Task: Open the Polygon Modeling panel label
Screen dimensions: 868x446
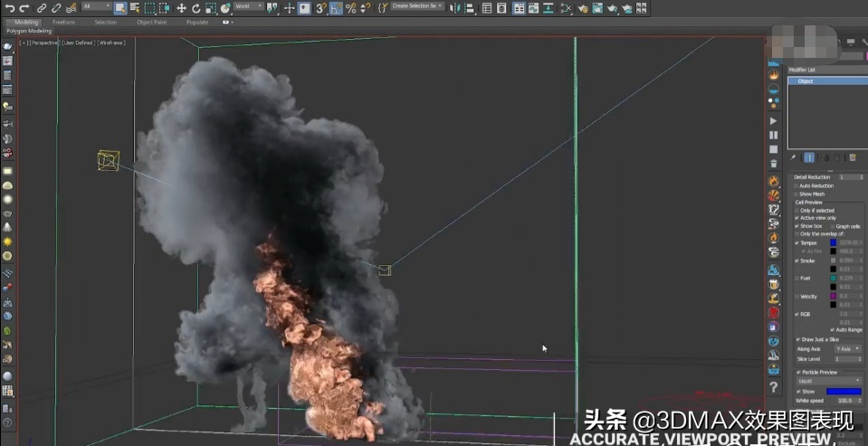Action: pyautogui.click(x=29, y=31)
